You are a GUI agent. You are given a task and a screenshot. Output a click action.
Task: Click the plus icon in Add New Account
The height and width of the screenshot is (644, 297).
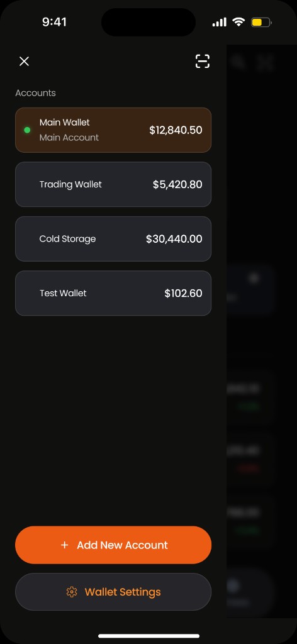tap(64, 545)
